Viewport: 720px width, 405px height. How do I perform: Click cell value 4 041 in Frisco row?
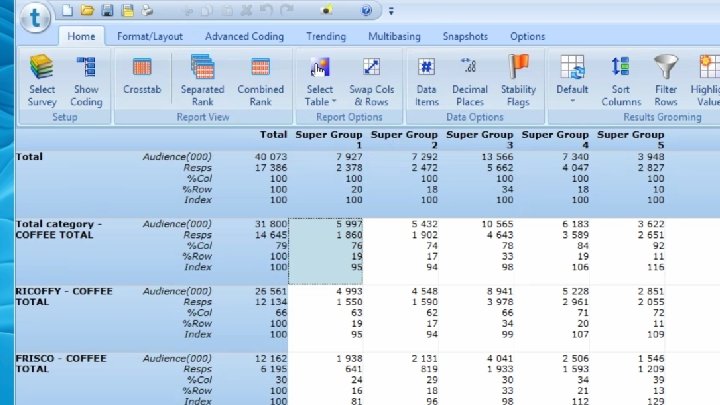(499, 358)
